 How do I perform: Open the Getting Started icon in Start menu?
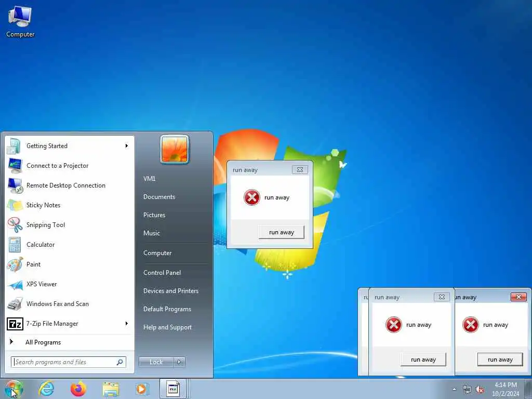[14, 146]
